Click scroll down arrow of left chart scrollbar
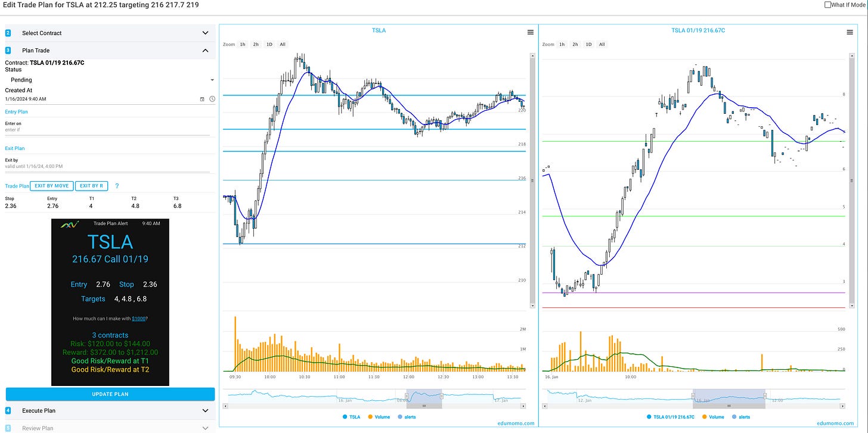Viewport: 868px width, 433px height. 532,306
